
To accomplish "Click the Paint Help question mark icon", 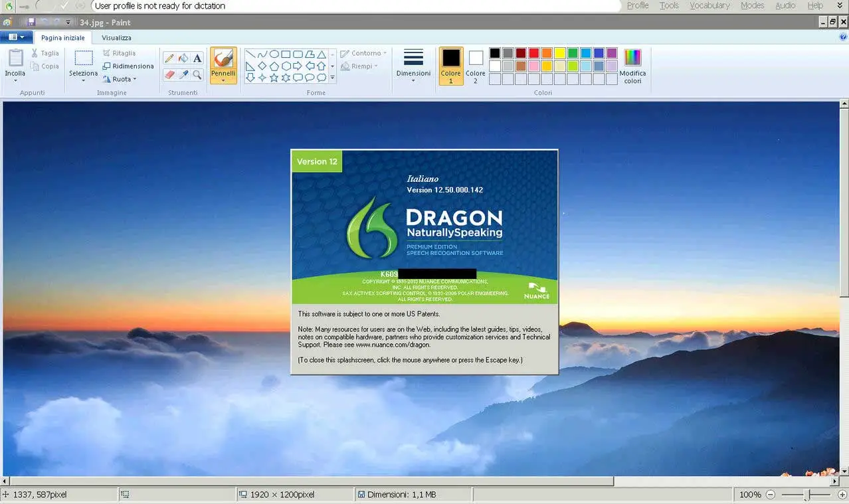I will pyautogui.click(x=843, y=37).
